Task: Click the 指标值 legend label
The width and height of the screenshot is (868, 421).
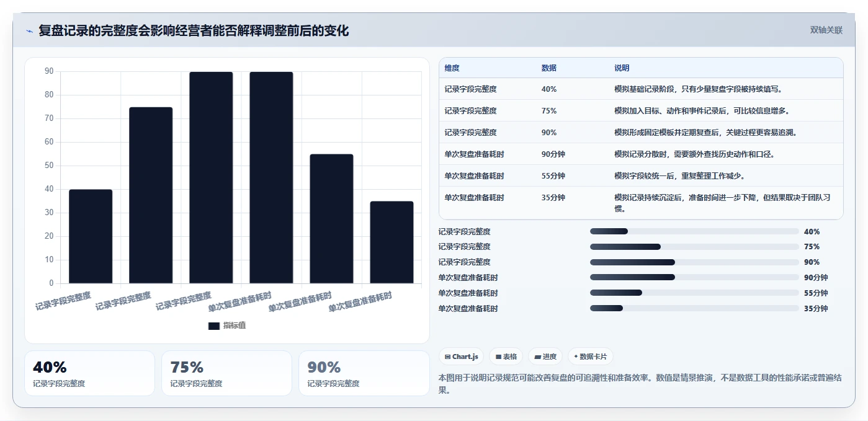Action: pos(235,326)
